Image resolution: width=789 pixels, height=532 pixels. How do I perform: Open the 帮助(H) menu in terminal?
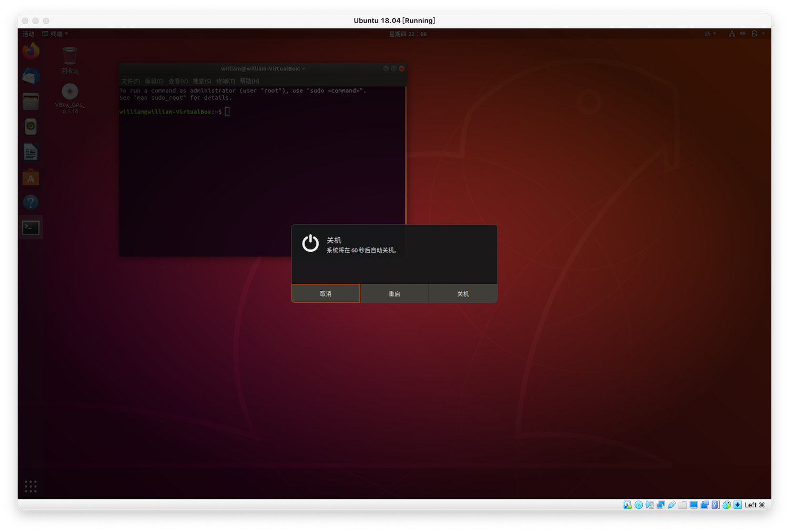coord(249,81)
